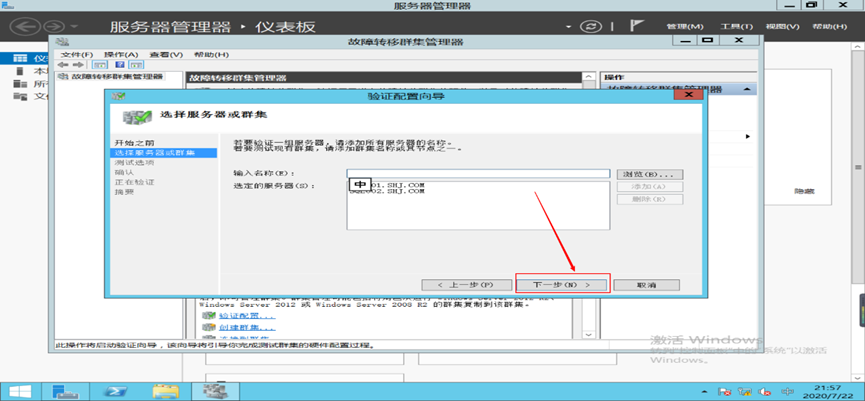
Task: Close the 验证配置向导 dialog
Action: pos(688,96)
